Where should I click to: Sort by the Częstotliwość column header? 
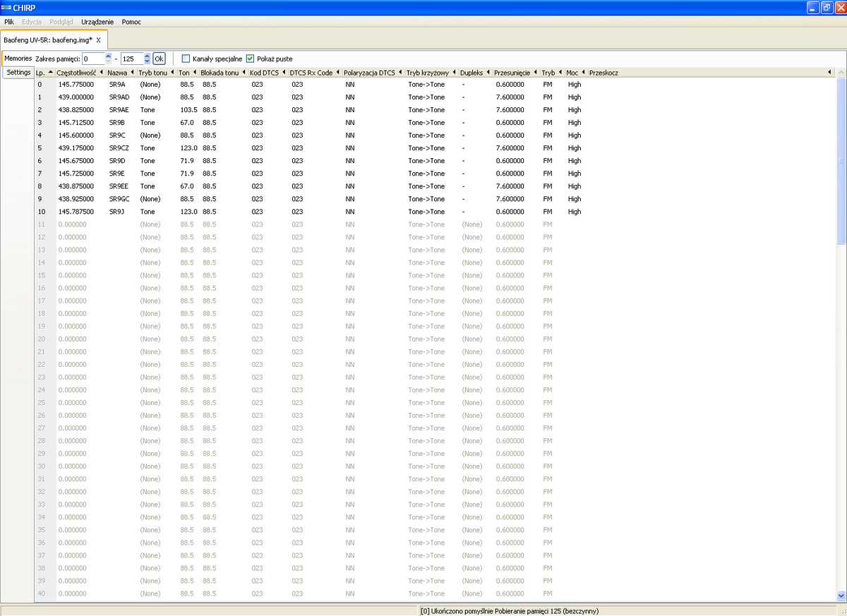76,73
